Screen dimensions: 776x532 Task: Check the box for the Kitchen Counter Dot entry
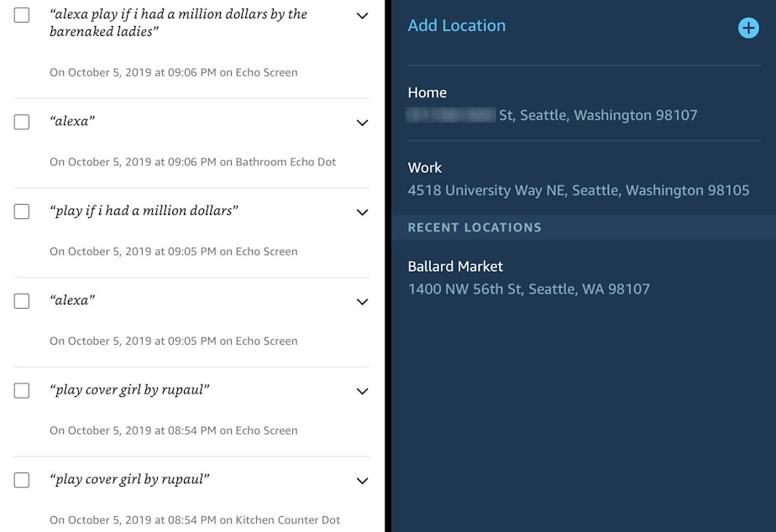[21, 480]
